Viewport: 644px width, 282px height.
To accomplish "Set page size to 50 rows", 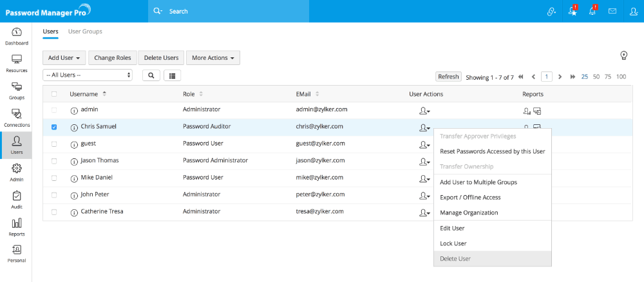I will click(x=596, y=77).
